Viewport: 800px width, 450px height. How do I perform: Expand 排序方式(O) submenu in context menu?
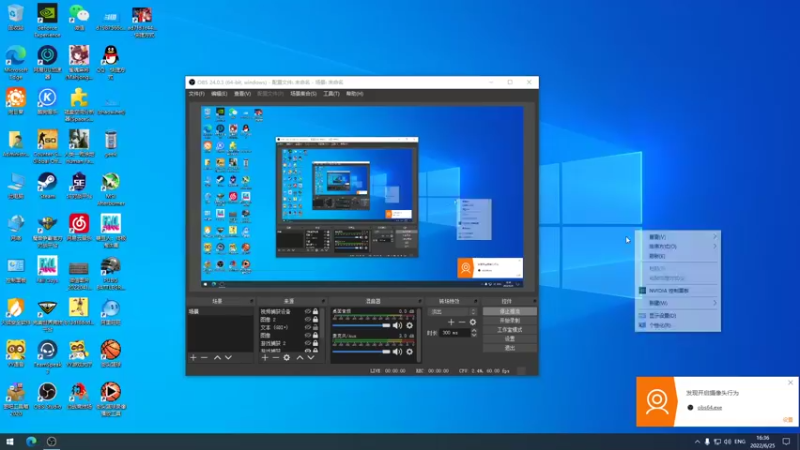coord(678,246)
